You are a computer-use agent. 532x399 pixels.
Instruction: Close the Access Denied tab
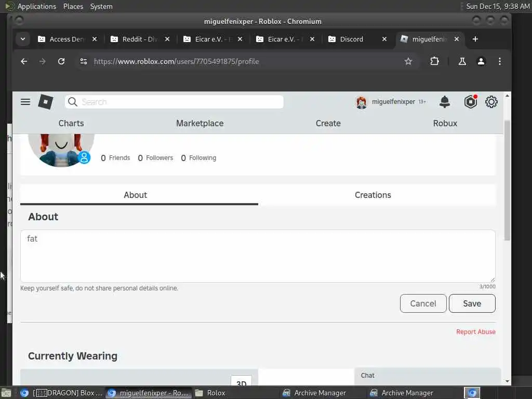pyautogui.click(x=95, y=39)
